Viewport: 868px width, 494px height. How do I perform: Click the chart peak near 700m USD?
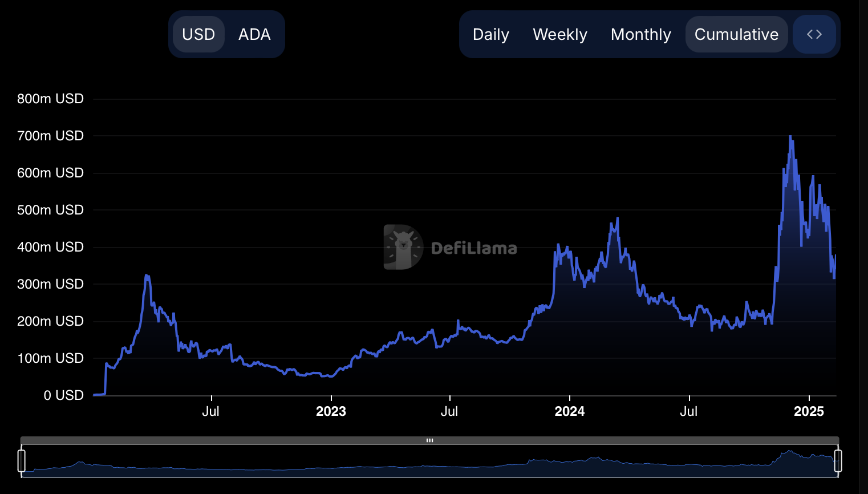tap(790, 137)
